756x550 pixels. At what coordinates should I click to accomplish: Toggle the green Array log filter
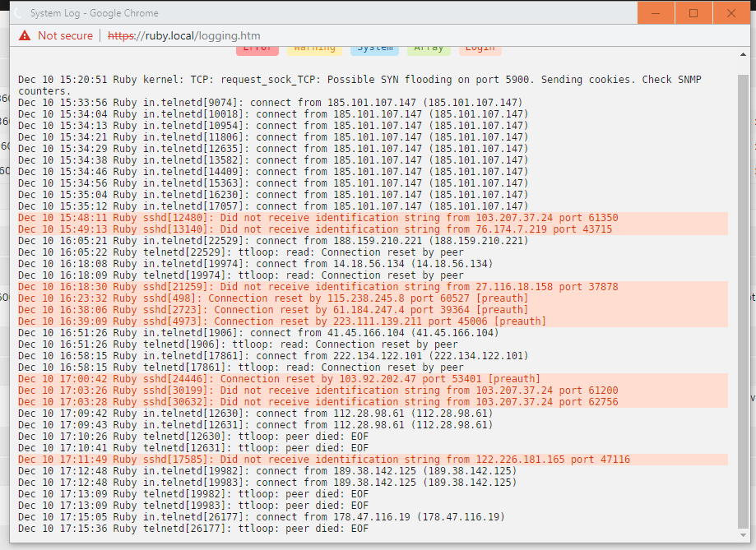(x=429, y=50)
